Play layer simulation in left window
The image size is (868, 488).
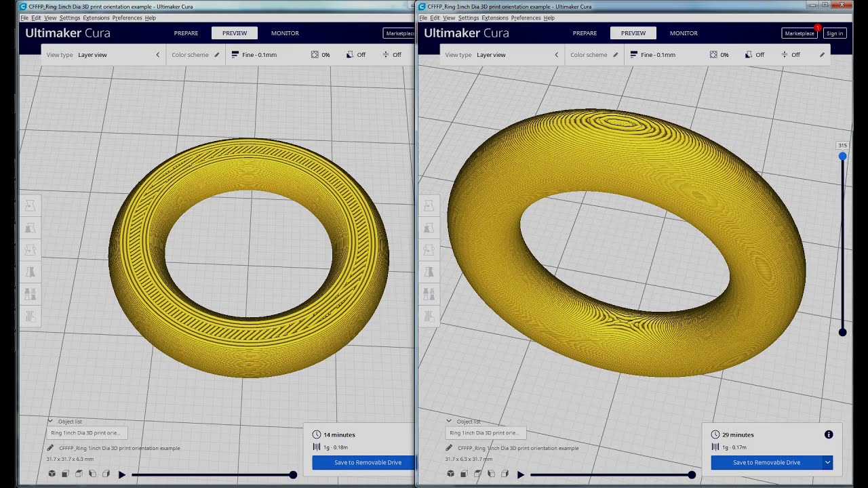[x=122, y=474]
